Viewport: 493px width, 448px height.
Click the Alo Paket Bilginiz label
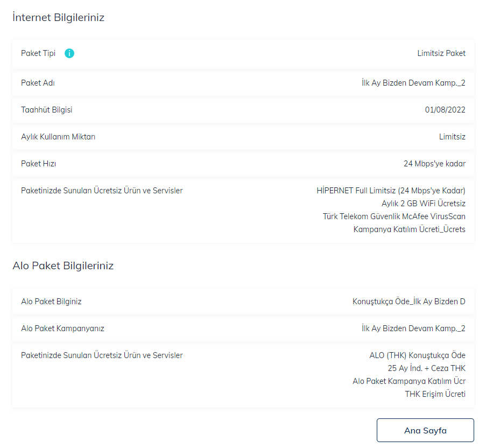[x=51, y=302]
